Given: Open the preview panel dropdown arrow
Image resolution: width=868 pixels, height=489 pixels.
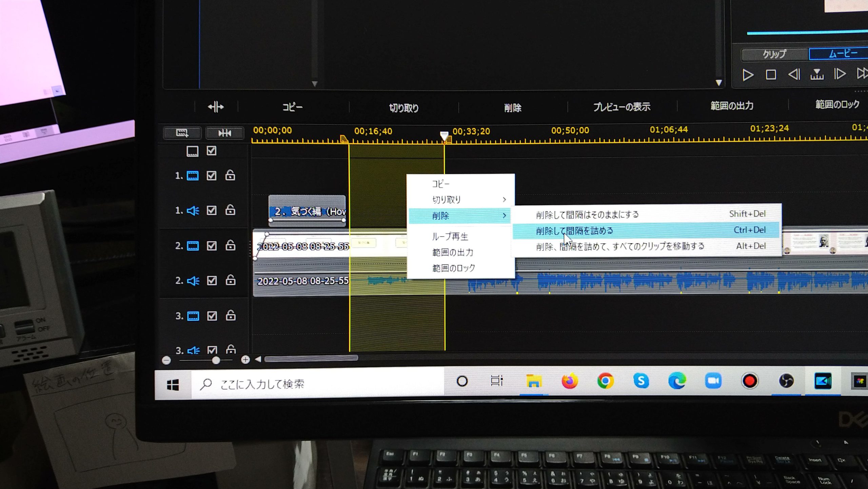Looking at the screenshot, I should point(718,83).
